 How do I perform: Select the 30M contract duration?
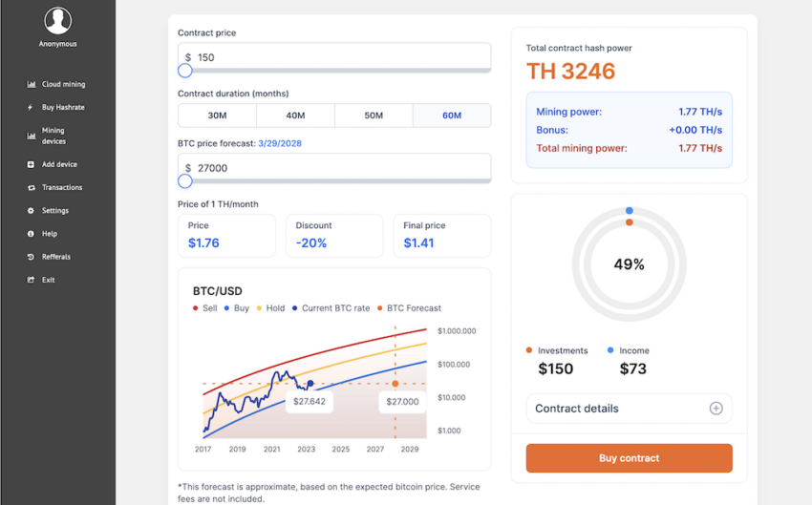pyautogui.click(x=217, y=116)
